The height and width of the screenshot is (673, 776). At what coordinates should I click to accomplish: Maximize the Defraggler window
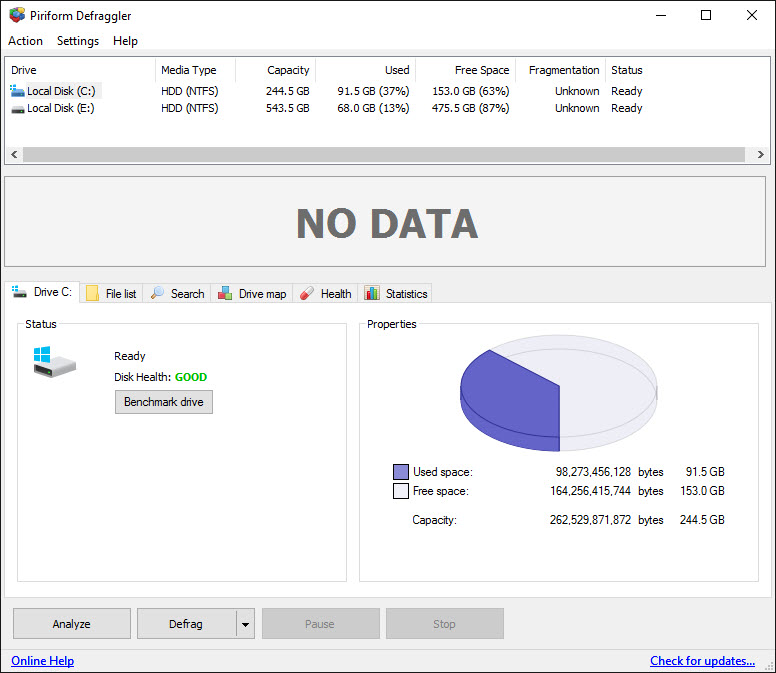tap(706, 15)
